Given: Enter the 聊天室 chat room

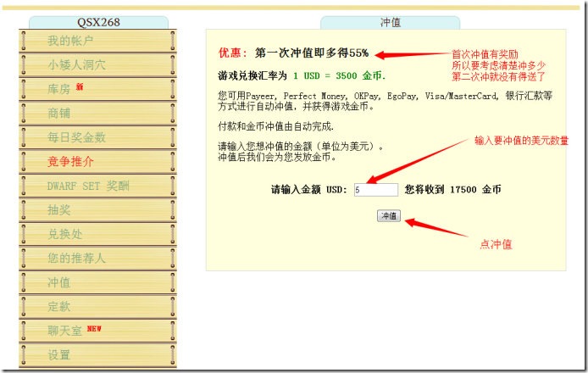Looking at the screenshot, I should [x=65, y=331].
